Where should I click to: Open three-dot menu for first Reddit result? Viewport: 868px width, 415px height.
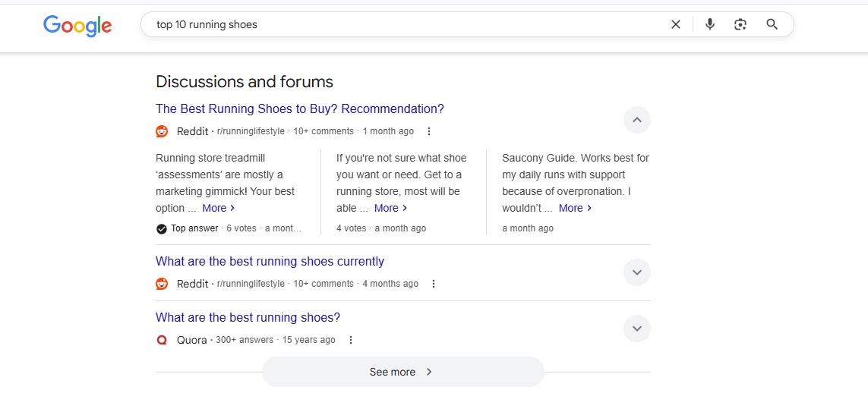(429, 131)
